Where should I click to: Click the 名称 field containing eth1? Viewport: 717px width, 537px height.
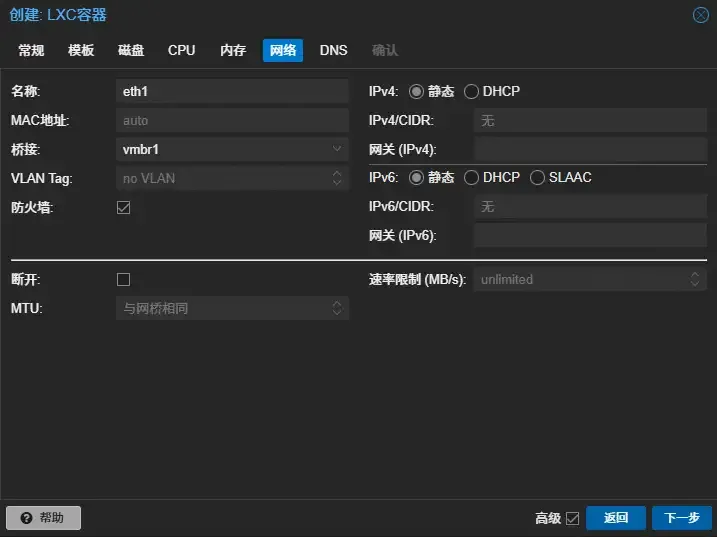point(232,91)
